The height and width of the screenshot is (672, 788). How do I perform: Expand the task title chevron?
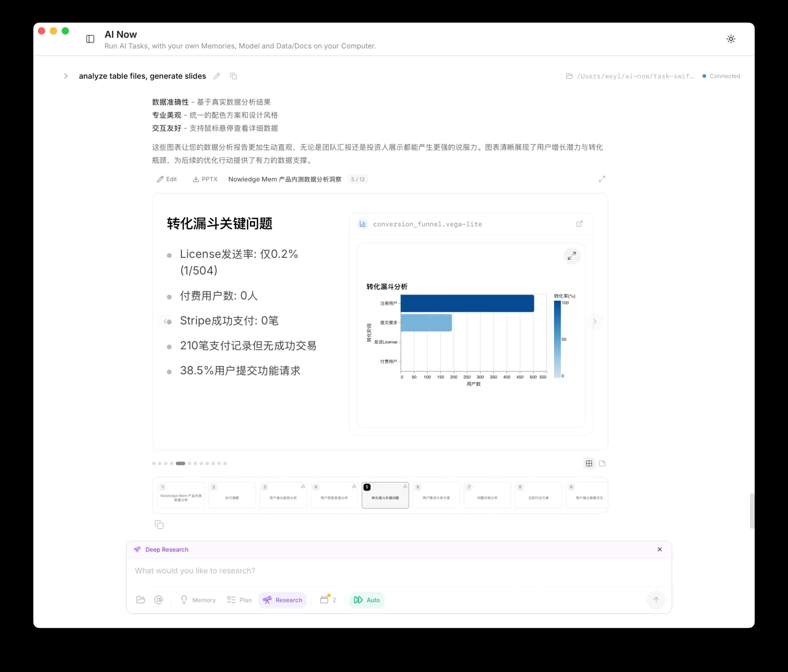click(66, 76)
